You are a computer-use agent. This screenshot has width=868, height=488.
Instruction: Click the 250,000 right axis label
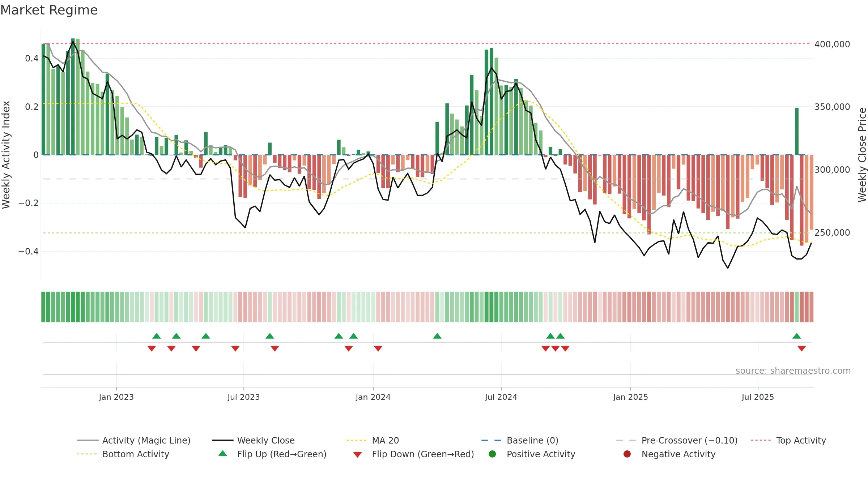[832, 233]
